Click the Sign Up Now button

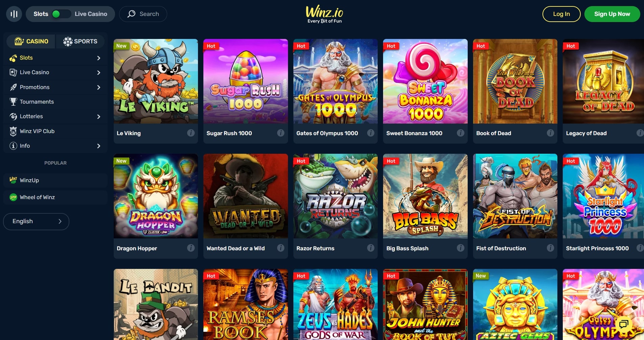612,14
